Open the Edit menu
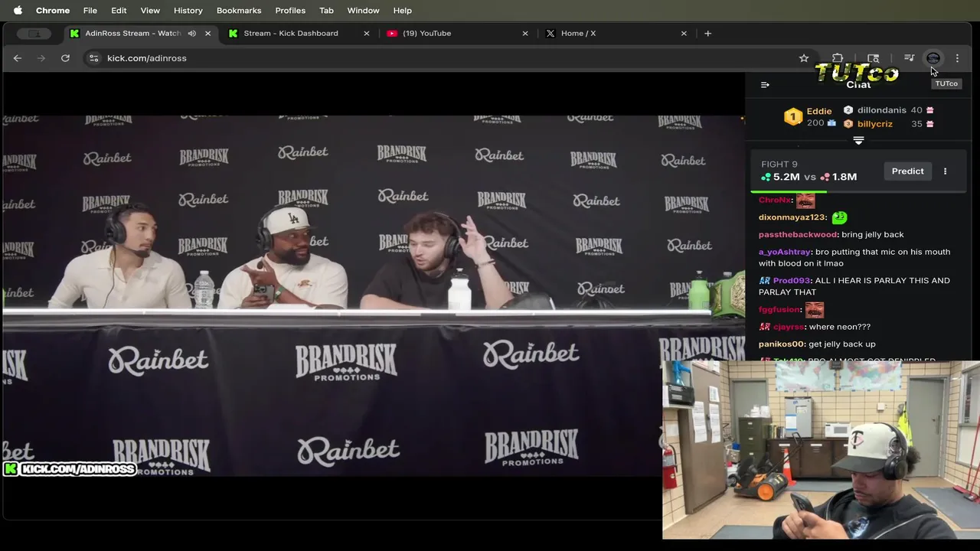 [x=119, y=11]
